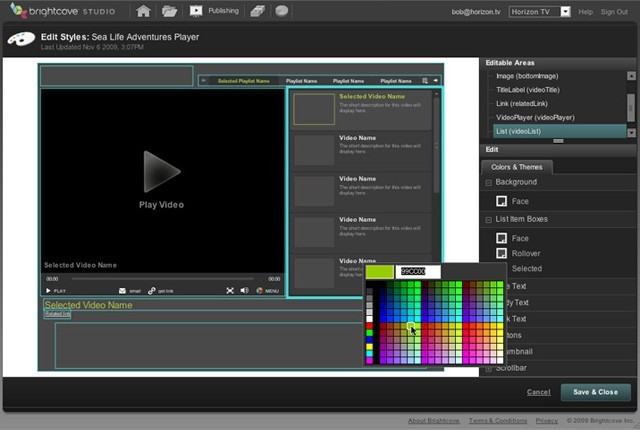The height and width of the screenshot is (430, 640).
Task: Select VideoPlayer (videoPlayer) area
Action: 535,117
